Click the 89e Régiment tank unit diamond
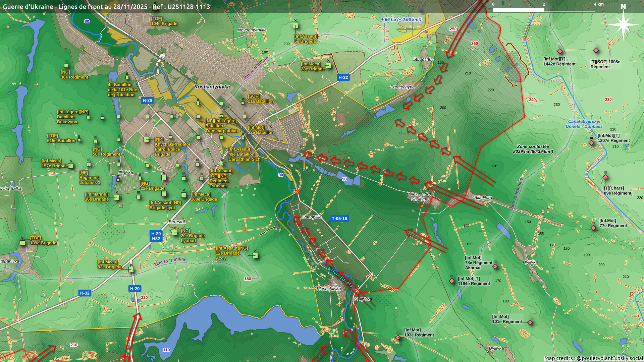 [x=605, y=177]
